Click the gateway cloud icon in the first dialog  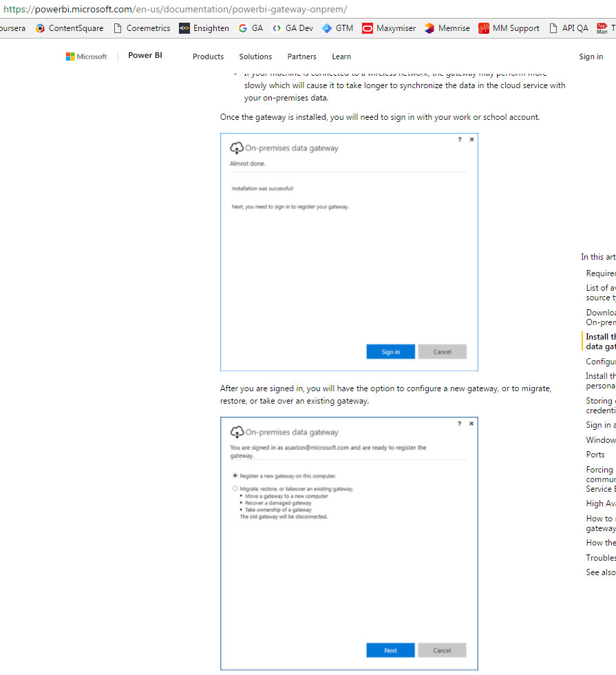pyautogui.click(x=237, y=148)
